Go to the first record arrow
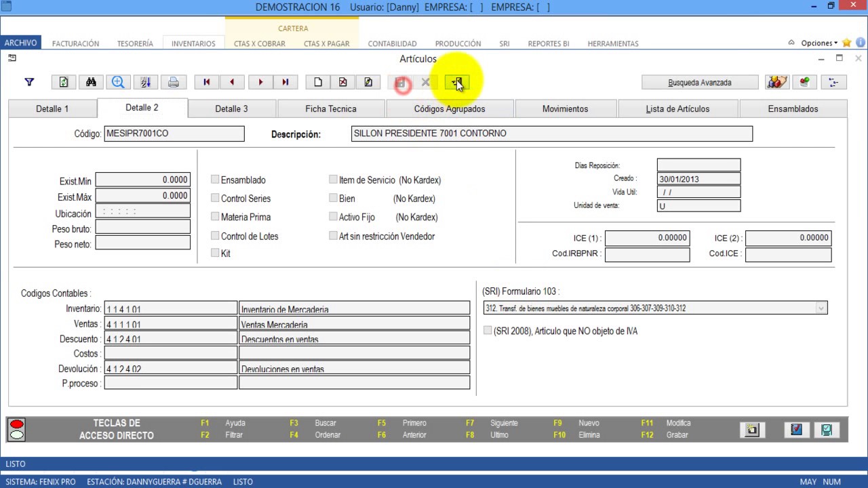868x488 pixels. pos(207,82)
